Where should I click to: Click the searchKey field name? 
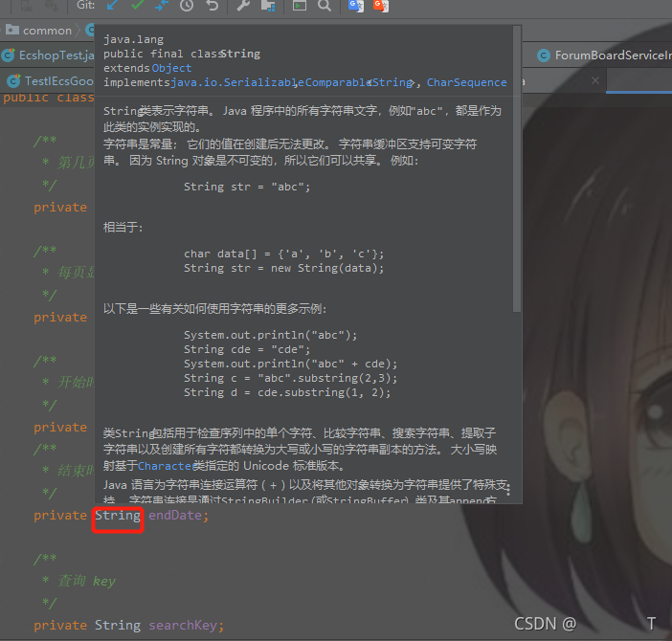pos(184,626)
